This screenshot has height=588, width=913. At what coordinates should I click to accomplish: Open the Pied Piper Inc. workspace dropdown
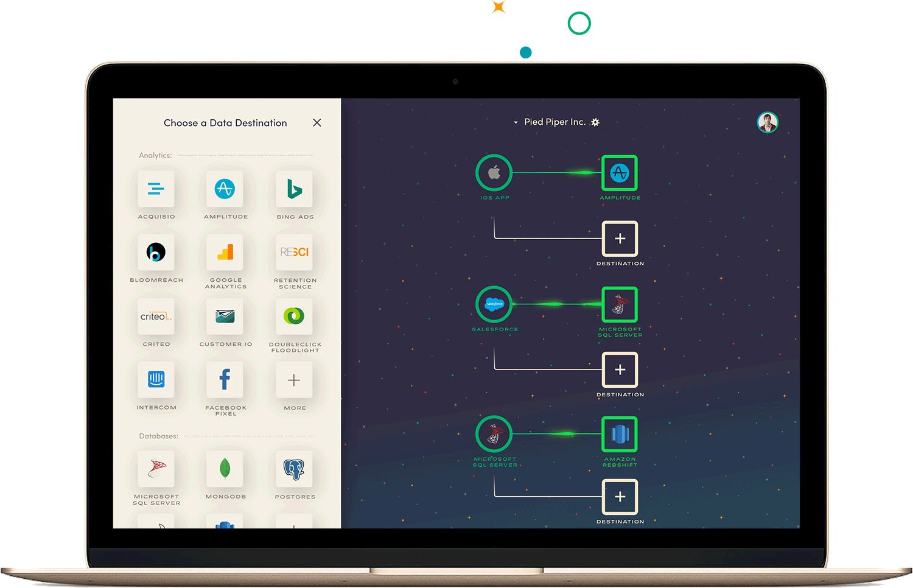(516, 122)
